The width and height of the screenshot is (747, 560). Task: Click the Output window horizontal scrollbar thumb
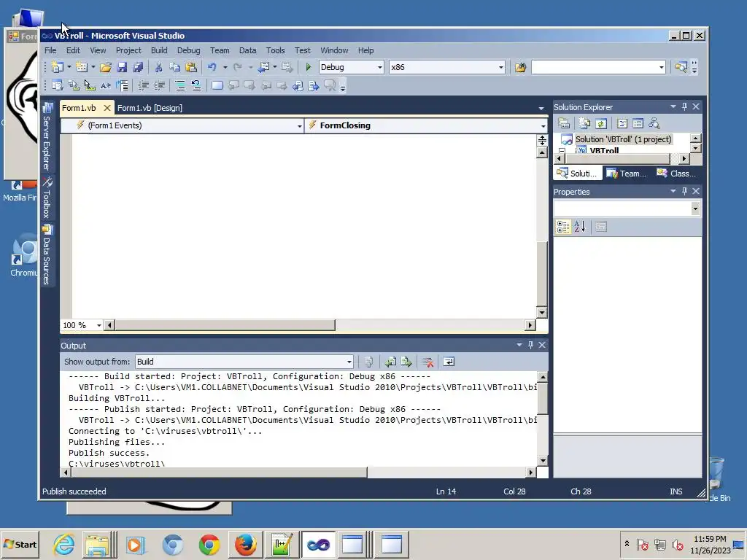(x=219, y=472)
